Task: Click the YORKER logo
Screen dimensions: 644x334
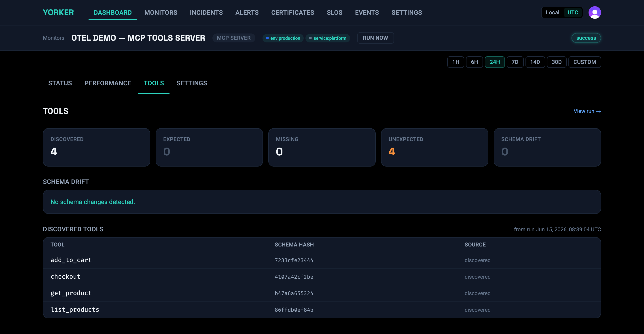Action: tap(58, 13)
